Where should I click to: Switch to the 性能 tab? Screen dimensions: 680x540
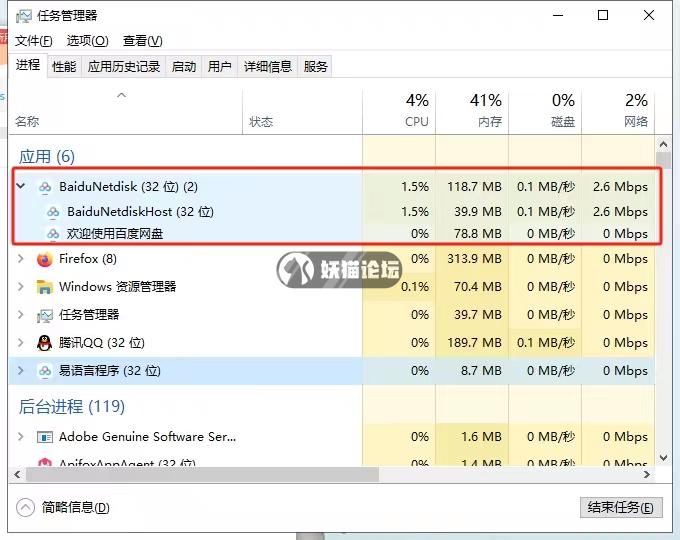[x=64, y=67]
